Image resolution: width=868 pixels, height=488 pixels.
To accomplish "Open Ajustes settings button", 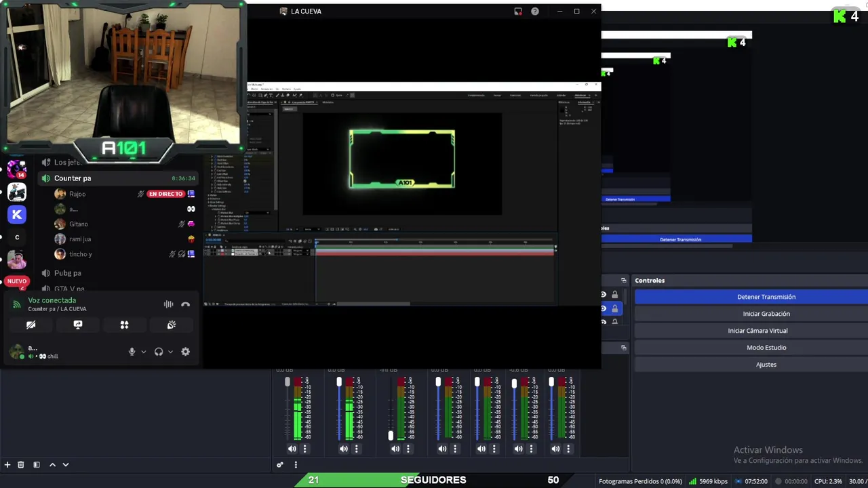I will (x=766, y=365).
